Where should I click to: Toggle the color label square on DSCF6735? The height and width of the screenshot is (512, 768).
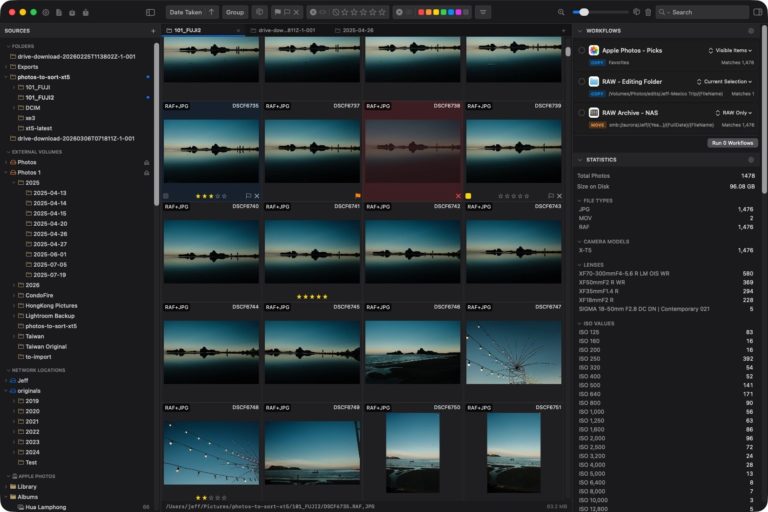point(166,195)
